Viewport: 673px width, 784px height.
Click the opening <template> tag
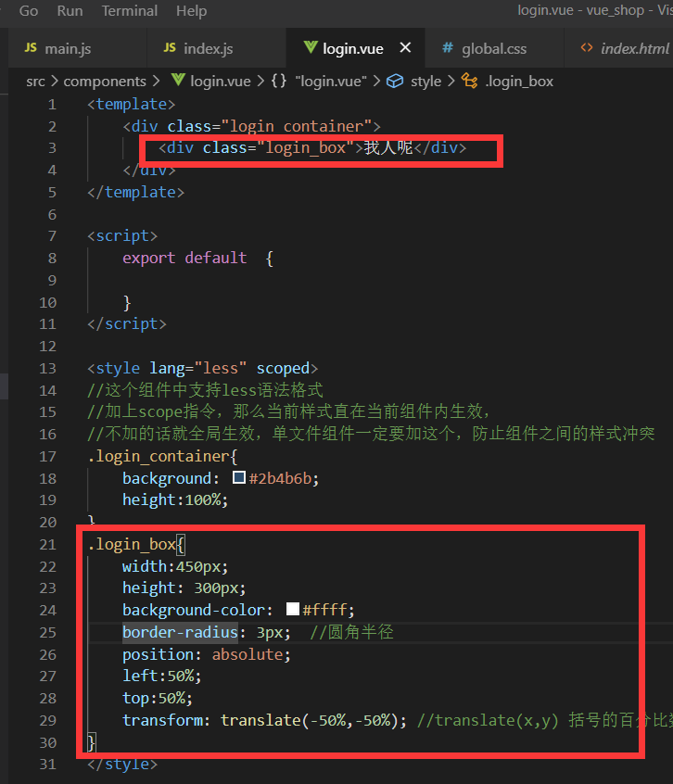click(132, 104)
